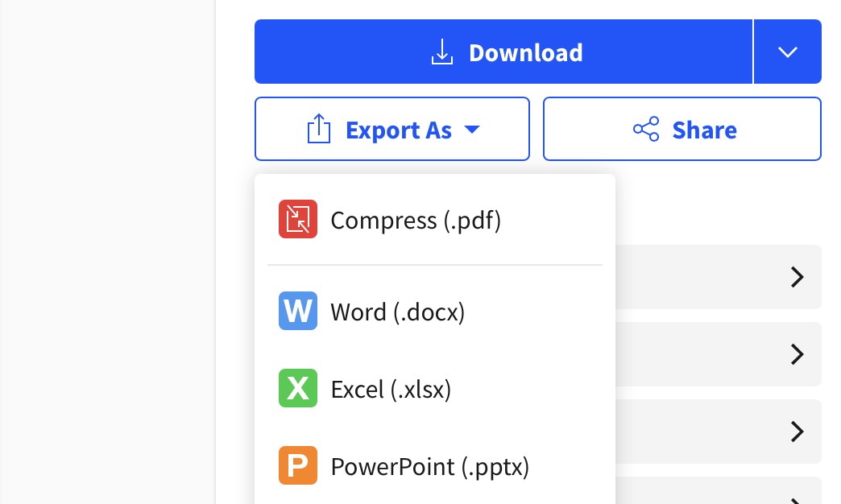Click the download tray icon
The width and height of the screenshot is (841, 504).
click(441, 52)
